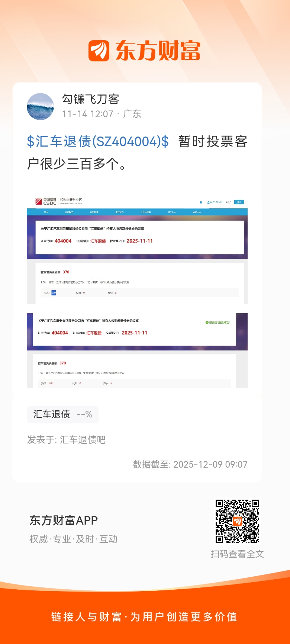The height and width of the screenshot is (644, 290).
Task: Click the post text 暂时投票客户很少三百多个
Action: [137, 153]
